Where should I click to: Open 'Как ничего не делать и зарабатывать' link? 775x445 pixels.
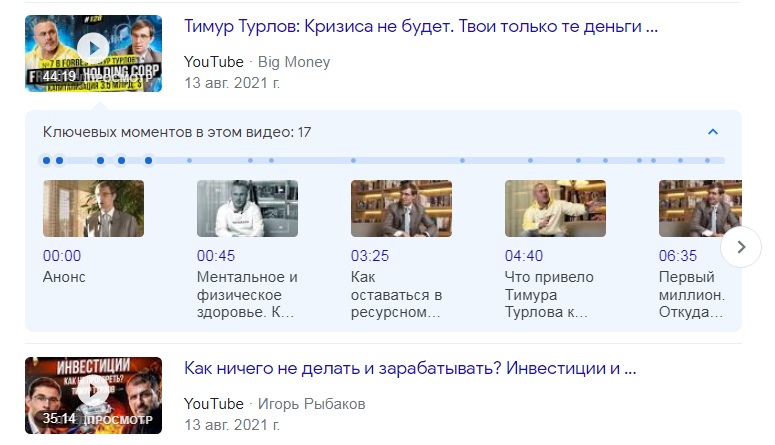[410, 368]
